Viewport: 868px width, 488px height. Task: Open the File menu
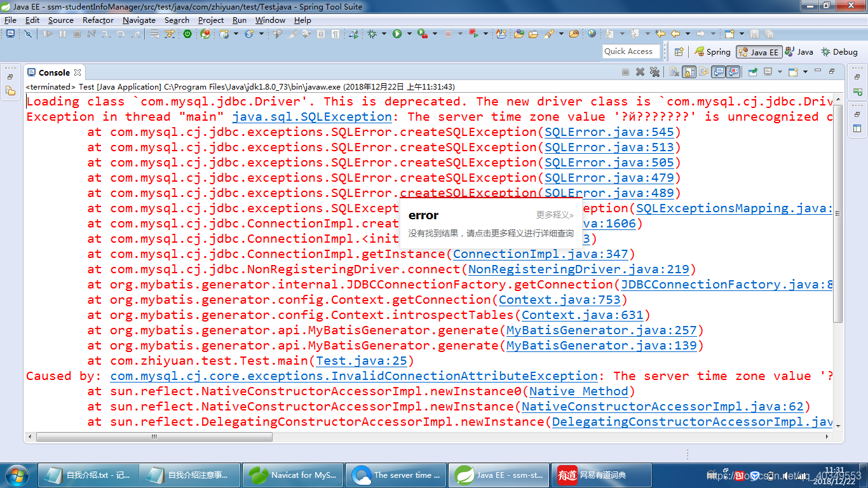click(x=10, y=20)
